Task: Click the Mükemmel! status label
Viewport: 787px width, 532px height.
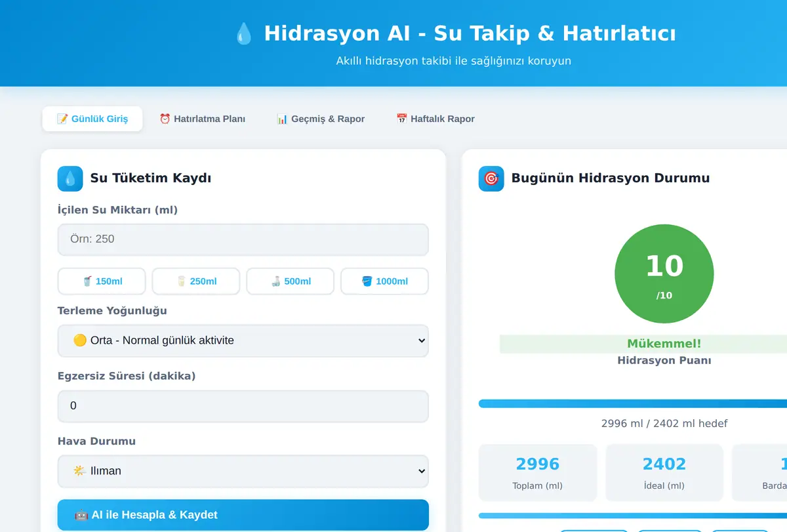Action: click(664, 344)
